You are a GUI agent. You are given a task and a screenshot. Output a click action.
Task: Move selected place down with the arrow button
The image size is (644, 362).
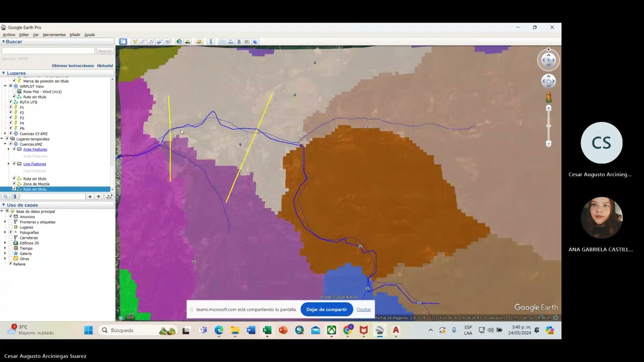[x=99, y=197]
